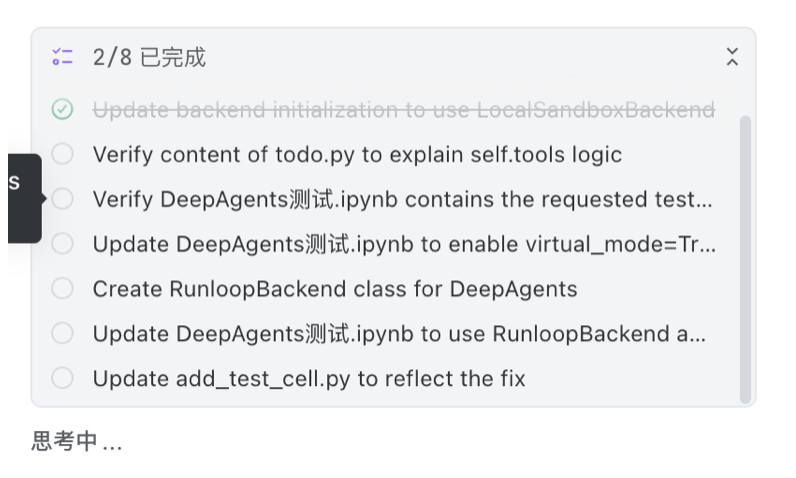Viewport: 796px width, 478px height.
Task: Click the 思考中 status text
Action: coord(76,442)
